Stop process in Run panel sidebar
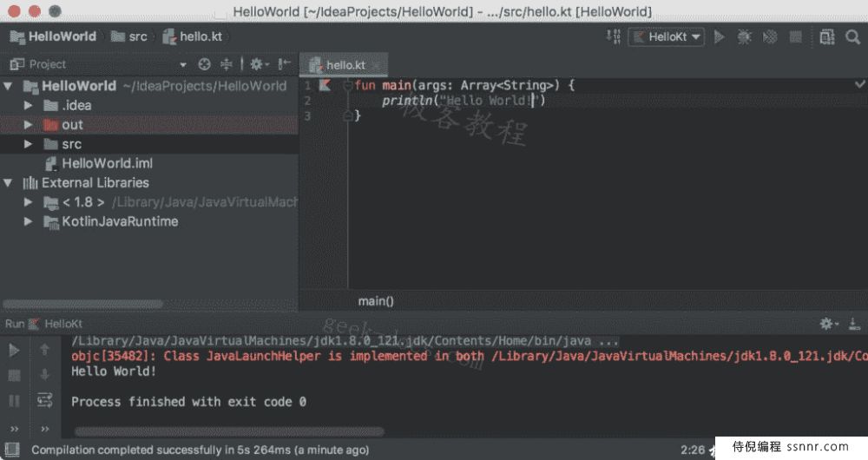Viewport: 868px width, 460px height. click(x=15, y=375)
